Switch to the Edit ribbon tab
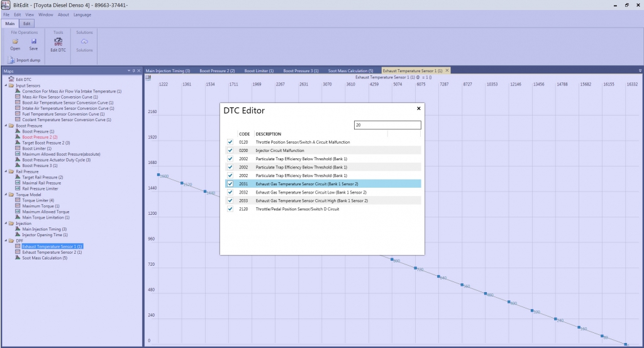 coord(26,23)
